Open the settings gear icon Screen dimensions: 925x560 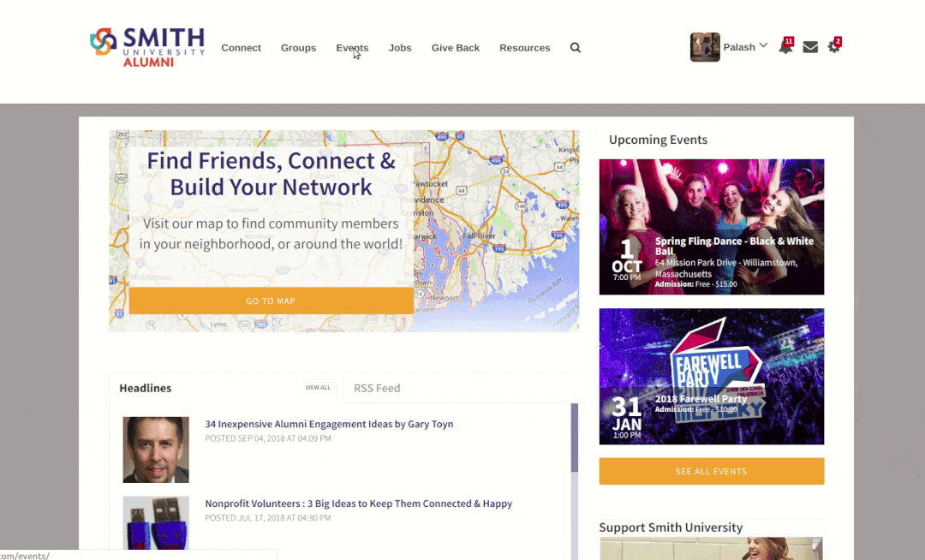833,46
